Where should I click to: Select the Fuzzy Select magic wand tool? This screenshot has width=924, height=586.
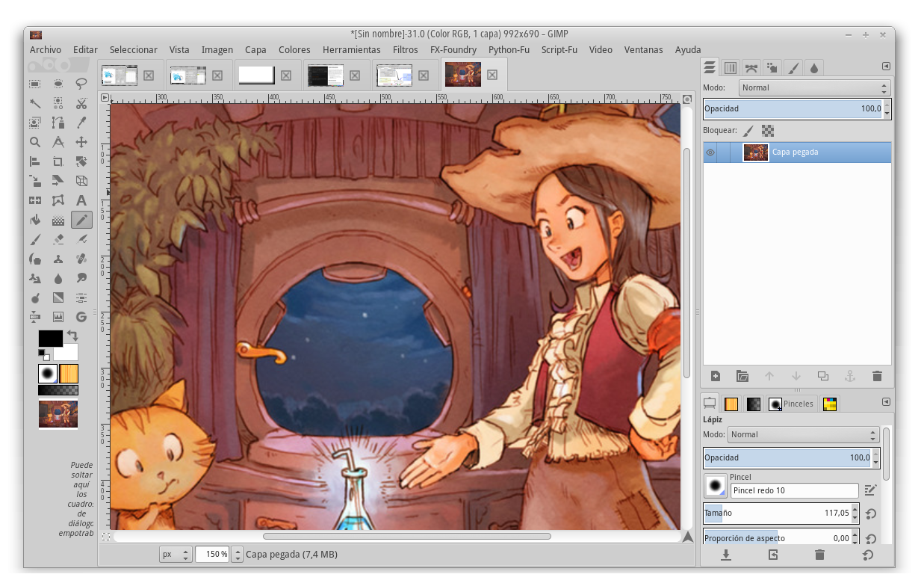coord(35,103)
